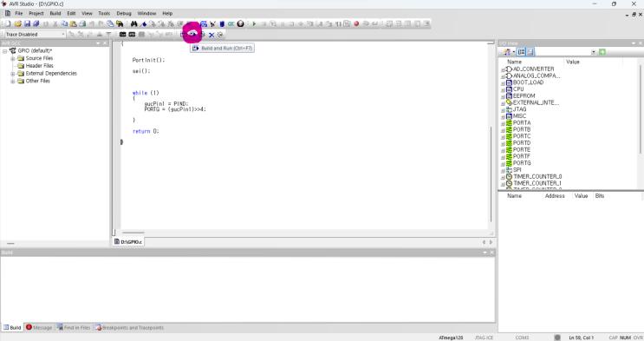Click the Find in Files toolbar icon
Viewport: 644px width, 341px height.
120,23
